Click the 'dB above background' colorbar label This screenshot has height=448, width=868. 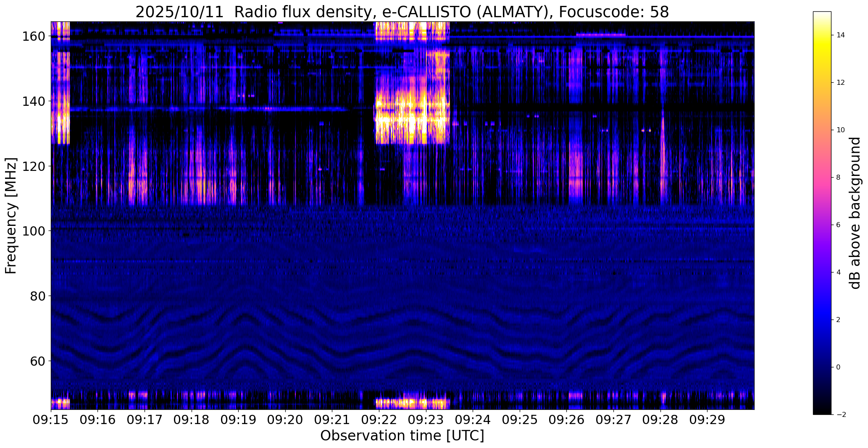[x=855, y=213]
